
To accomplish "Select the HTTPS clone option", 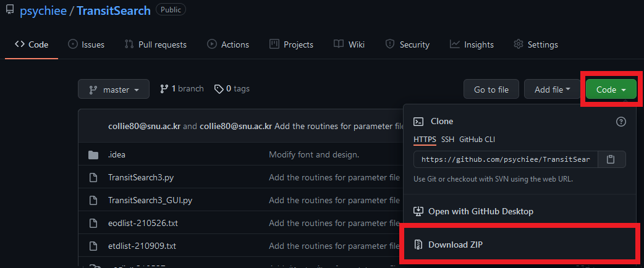I will click(x=425, y=140).
